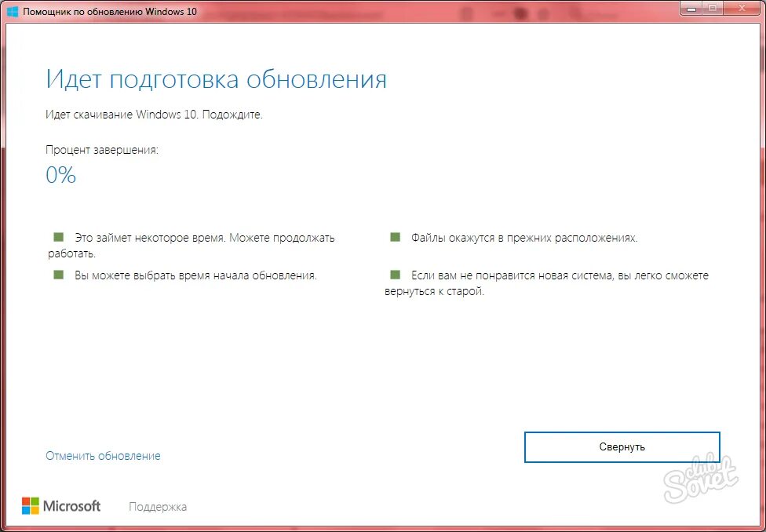Click text Файлы окажутся в прежних расположениях.

pyautogui.click(x=525, y=238)
